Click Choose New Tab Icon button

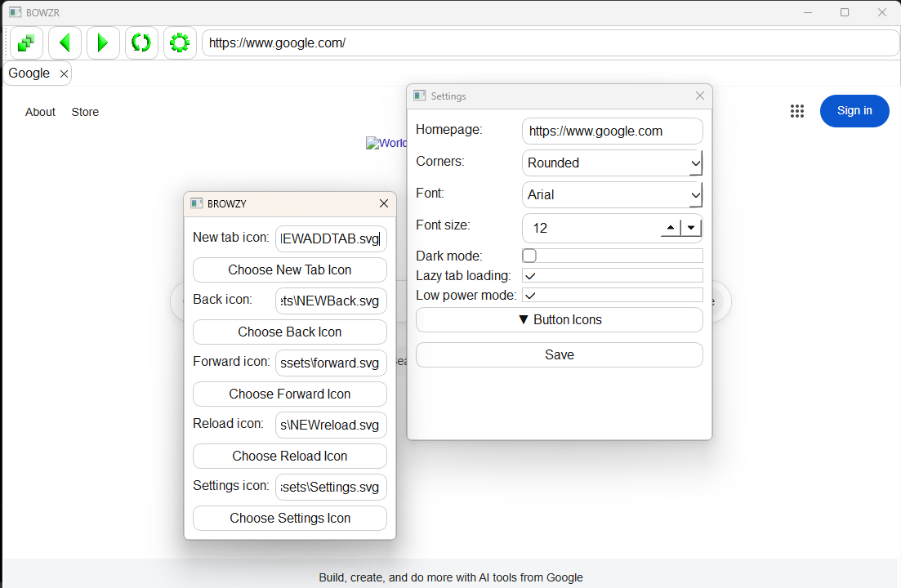pyautogui.click(x=290, y=269)
